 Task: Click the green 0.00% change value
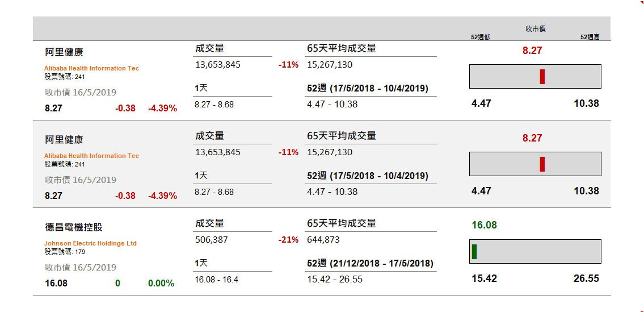tap(161, 284)
